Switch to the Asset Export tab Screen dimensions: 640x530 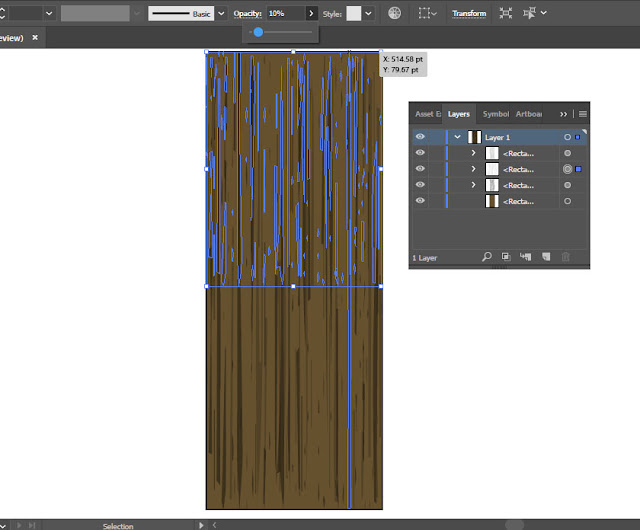[x=428, y=114]
